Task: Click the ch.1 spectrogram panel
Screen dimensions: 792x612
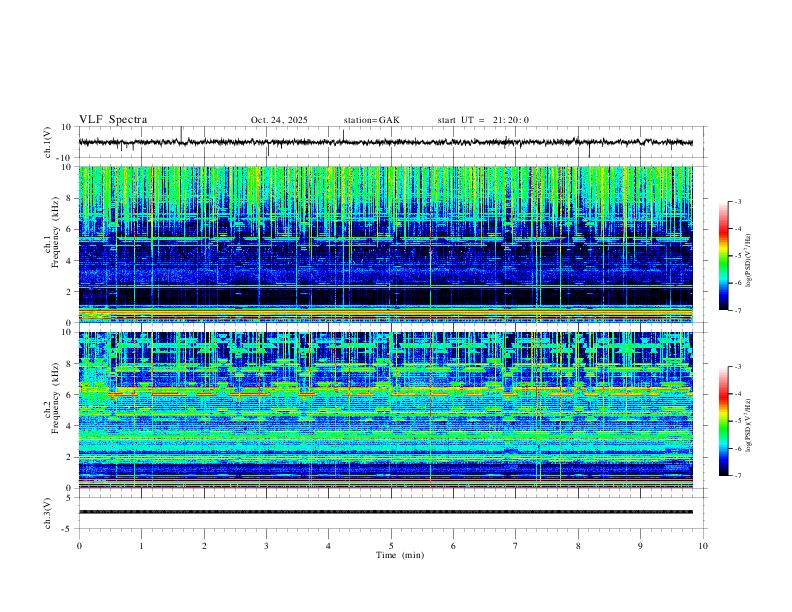Action: [385, 244]
